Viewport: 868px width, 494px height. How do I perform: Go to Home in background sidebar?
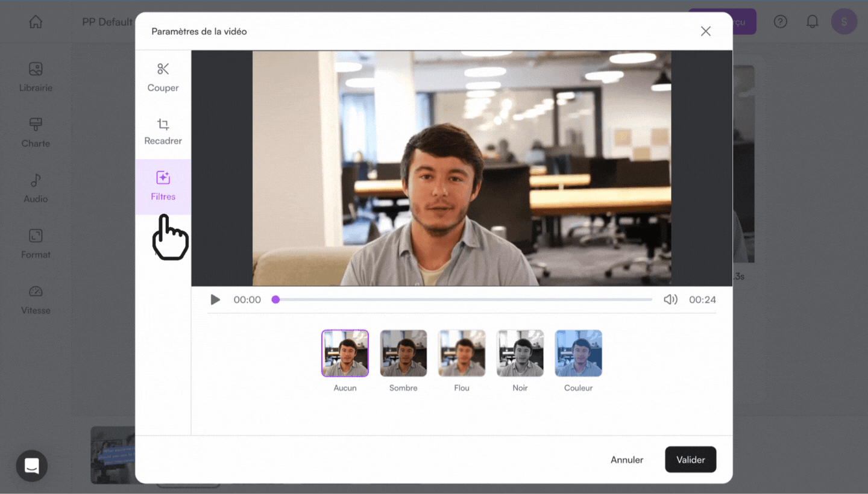tap(36, 22)
